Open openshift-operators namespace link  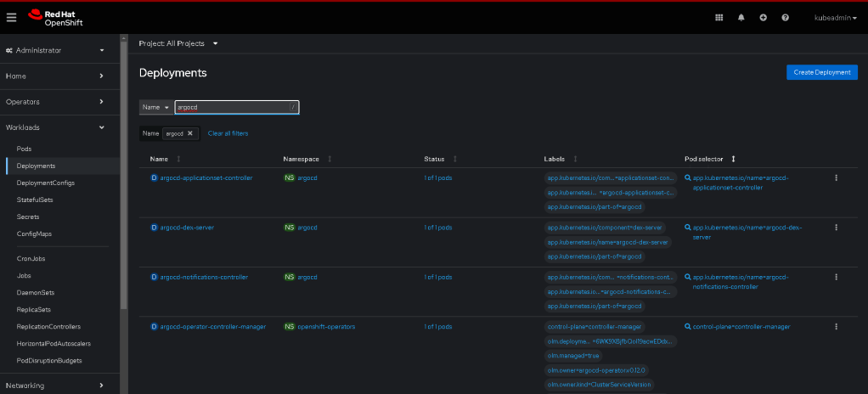click(x=327, y=326)
